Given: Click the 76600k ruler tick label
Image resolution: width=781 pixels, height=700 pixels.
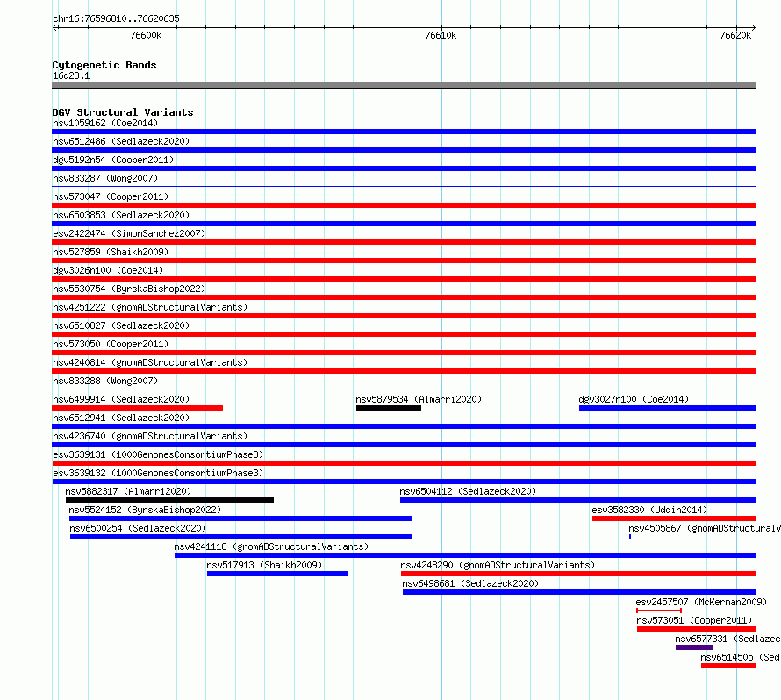Looking at the screenshot, I should click(x=146, y=35).
